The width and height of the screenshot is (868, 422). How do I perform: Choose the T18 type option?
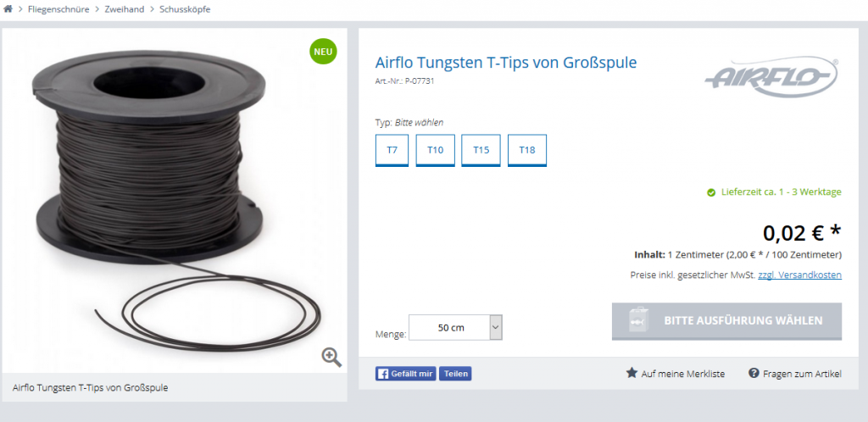527,150
